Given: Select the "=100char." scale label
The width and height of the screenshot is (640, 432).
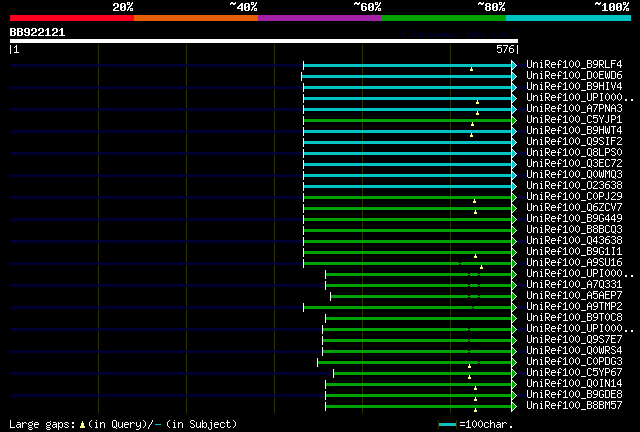Looking at the screenshot, I should coord(486,425).
